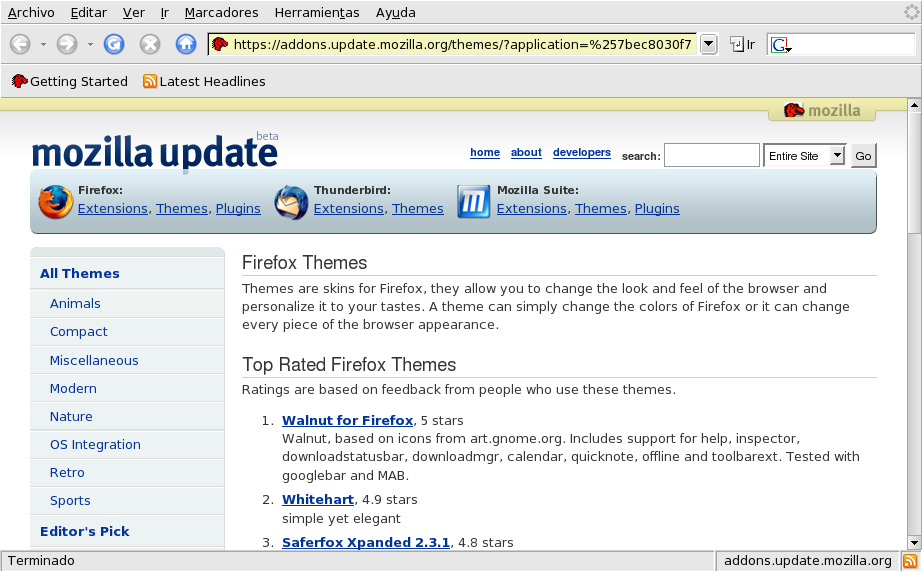Select All Themes in the sidebar

(80, 273)
